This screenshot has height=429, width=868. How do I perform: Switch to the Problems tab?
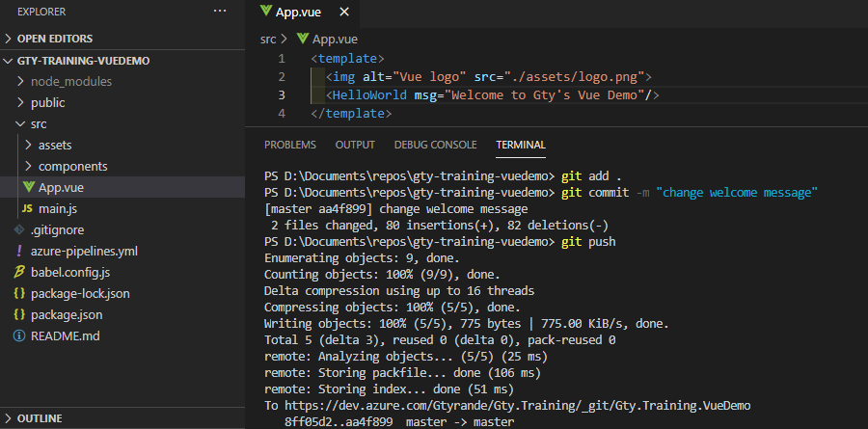(x=289, y=145)
